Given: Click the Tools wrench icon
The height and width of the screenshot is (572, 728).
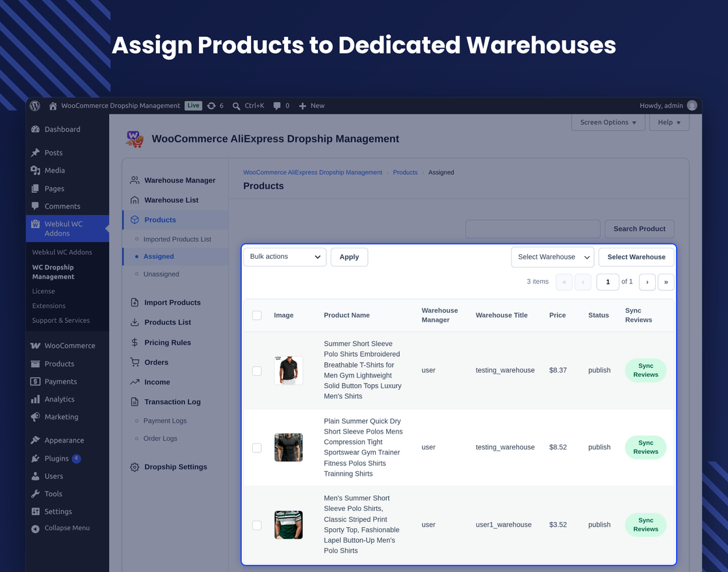Looking at the screenshot, I should pyautogui.click(x=35, y=493).
